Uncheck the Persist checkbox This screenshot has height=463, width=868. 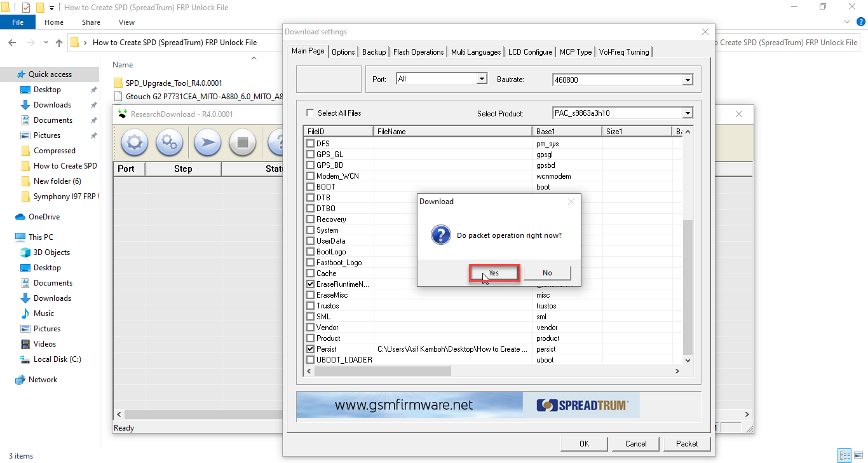tap(311, 349)
